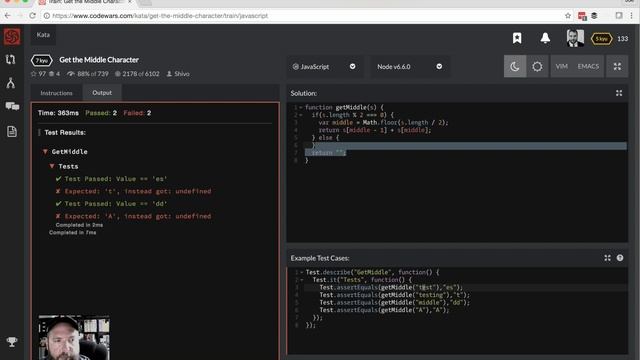Open the author Shivo link
Screen dimensions: 640x360
178,74
